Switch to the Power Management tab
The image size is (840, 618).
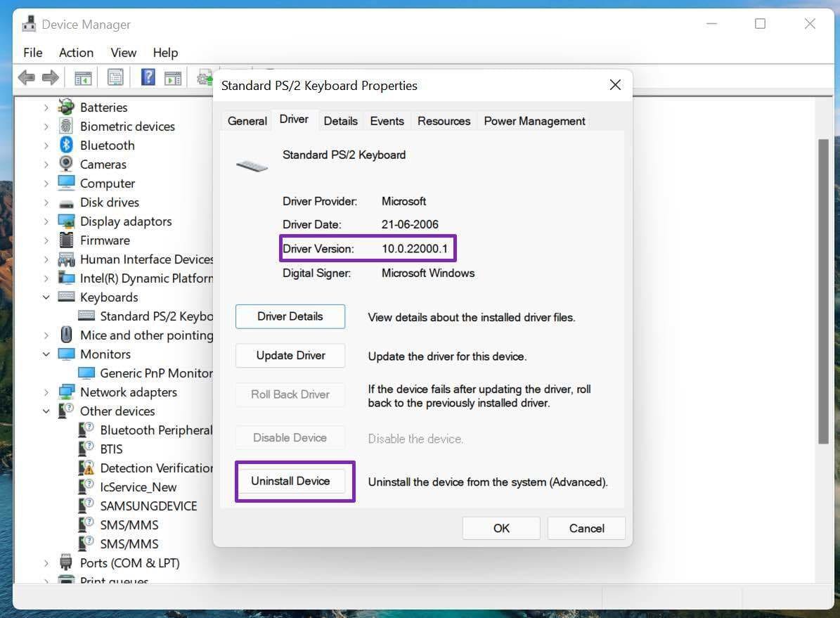534,121
